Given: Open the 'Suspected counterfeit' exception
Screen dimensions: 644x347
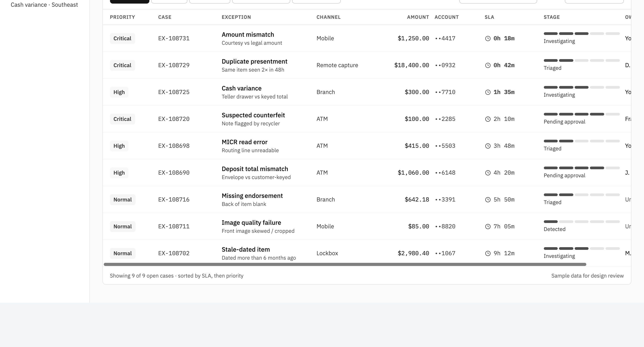Looking at the screenshot, I should click(253, 115).
